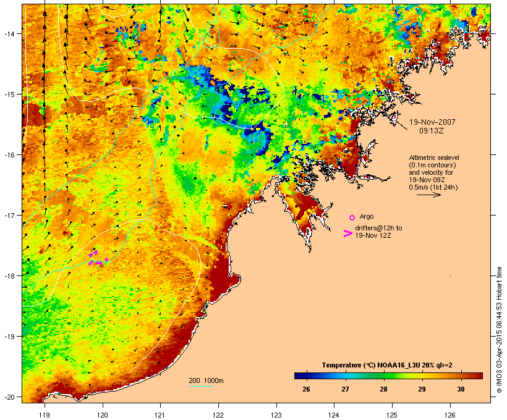
Task: Click the latitude axis label '-20'
Action: (x=9, y=397)
